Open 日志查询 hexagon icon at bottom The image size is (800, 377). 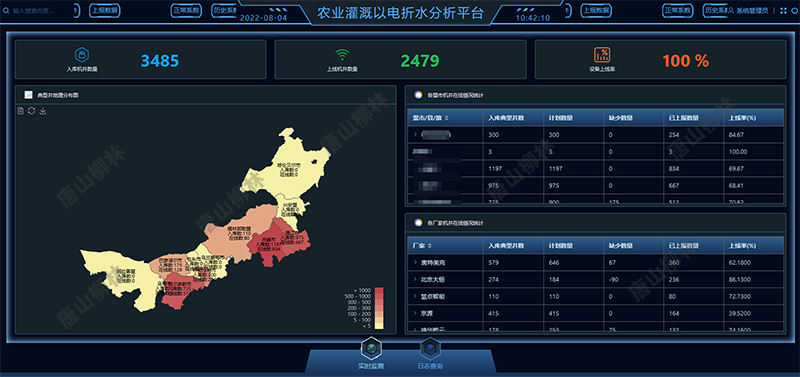(x=430, y=349)
